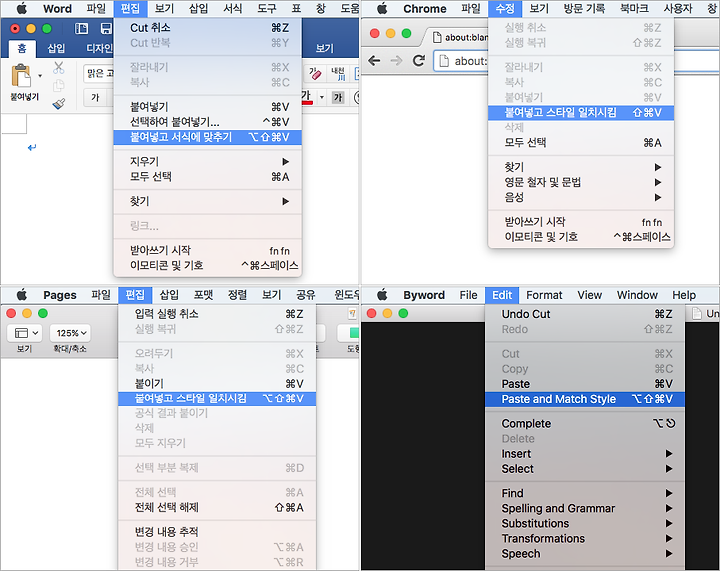Open Transformations in Byword menu
Viewport: 720px width, 571px height.
(x=585, y=538)
